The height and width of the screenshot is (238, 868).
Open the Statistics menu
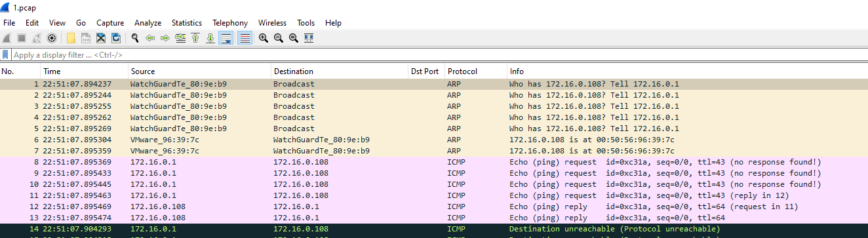187,23
